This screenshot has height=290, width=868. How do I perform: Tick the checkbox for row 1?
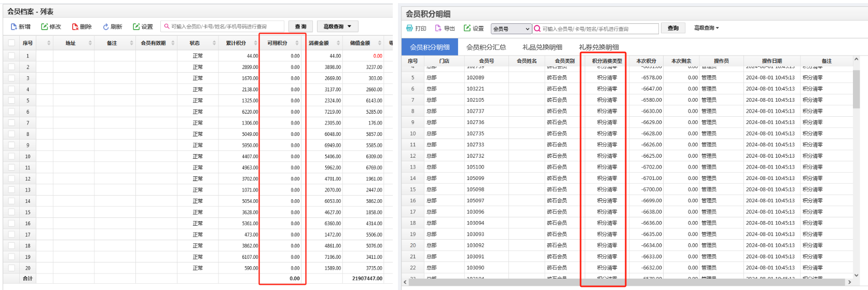click(11, 56)
